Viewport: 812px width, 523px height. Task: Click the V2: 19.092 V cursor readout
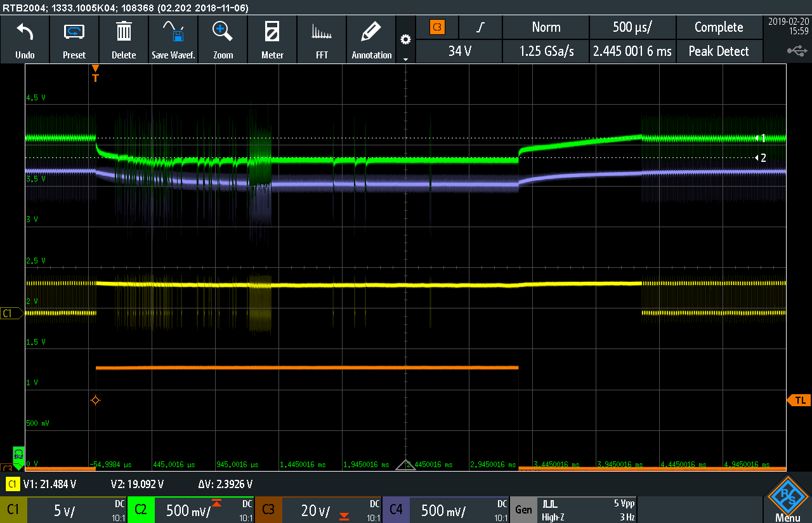137,484
